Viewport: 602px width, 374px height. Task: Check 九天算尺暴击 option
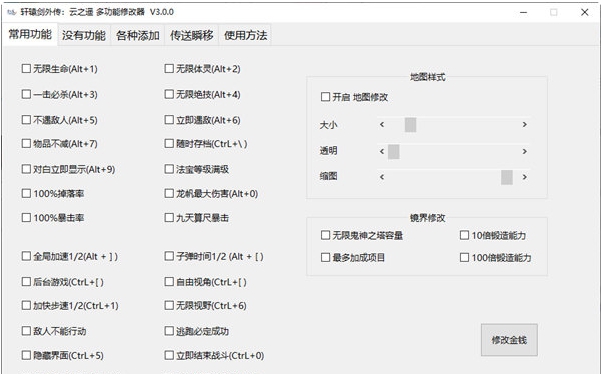tap(169, 218)
